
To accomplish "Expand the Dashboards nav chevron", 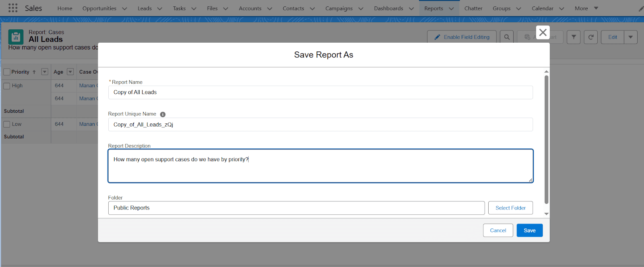I will [411, 8].
